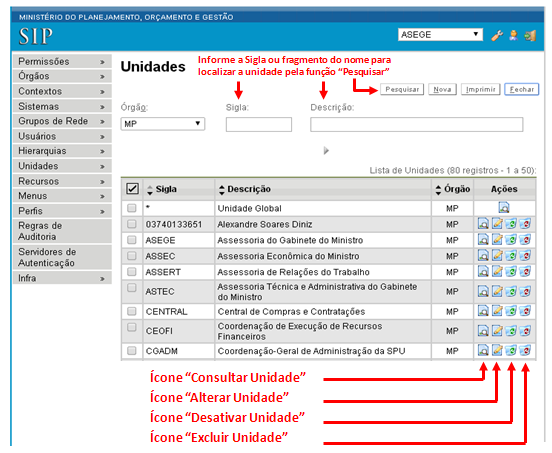Image resolution: width=552 pixels, height=453 pixels.
Task: Select the ASEGE row checkbox
Action: [x=132, y=240]
